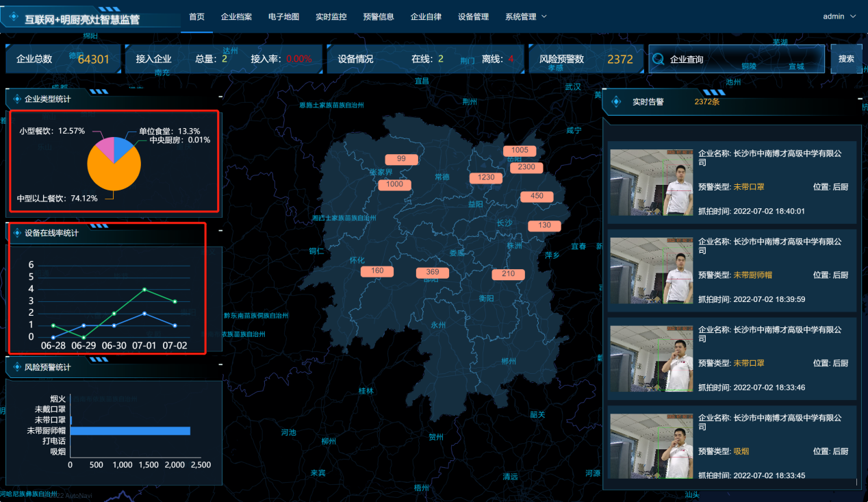This screenshot has height=502, width=868.
Task: Select the 1230 marker on the map
Action: (486, 178)
